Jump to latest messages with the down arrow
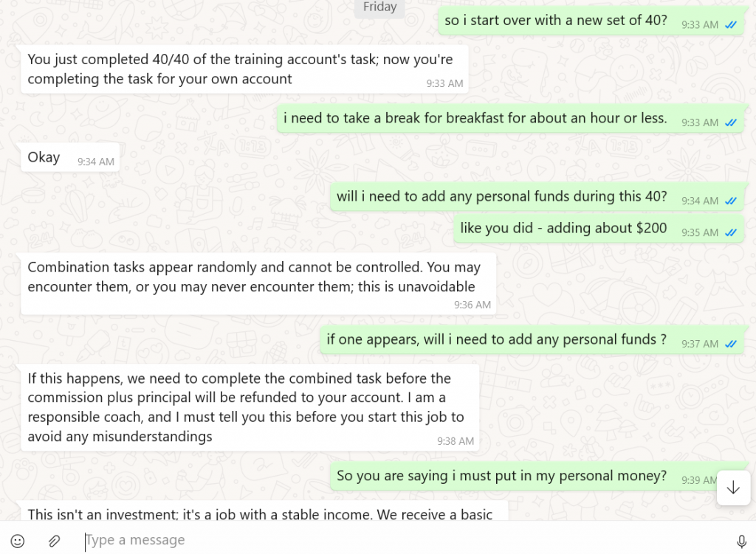 (x=733, y=488)
